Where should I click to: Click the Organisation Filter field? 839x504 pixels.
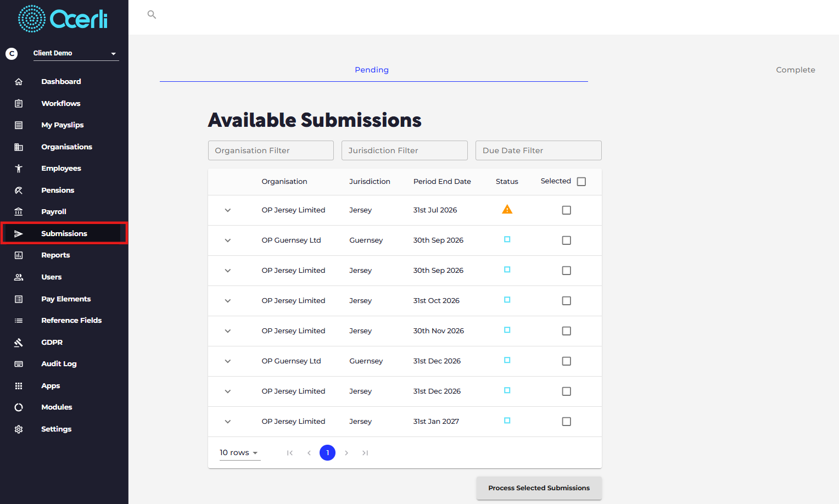click(x=271, y=150)
